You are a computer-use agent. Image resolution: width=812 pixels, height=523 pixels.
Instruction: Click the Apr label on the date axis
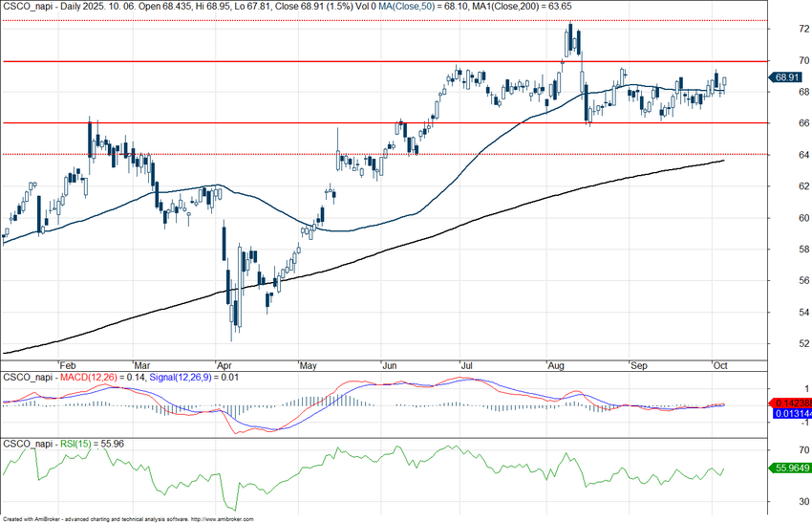coord(224,365)
